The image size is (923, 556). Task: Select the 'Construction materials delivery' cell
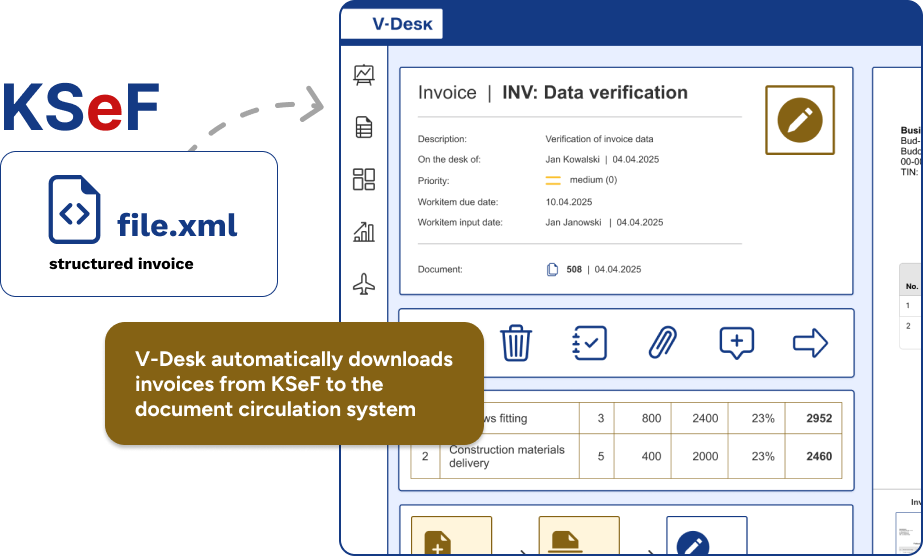tap(509, 456)
